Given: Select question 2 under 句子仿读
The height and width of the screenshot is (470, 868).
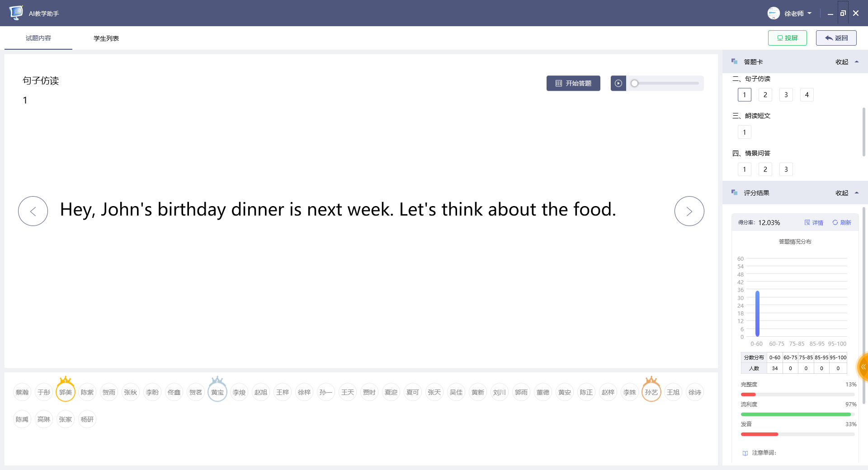Looking at the screenshot, I should [765, 95].
